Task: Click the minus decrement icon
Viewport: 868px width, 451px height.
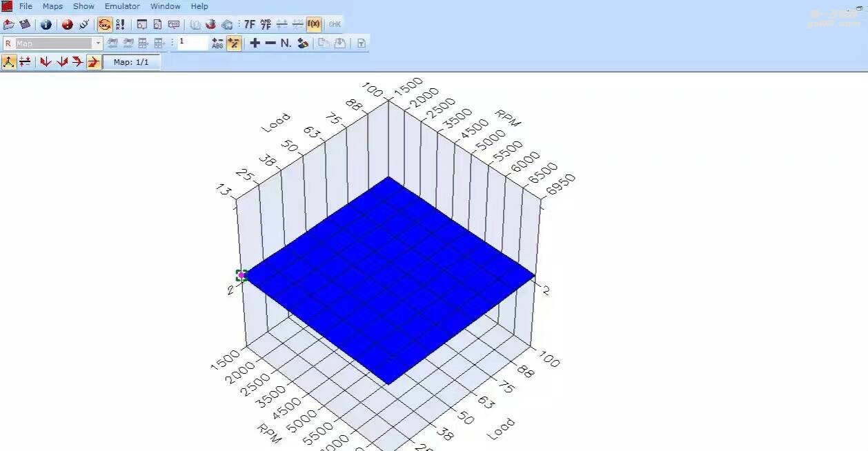Action: pyautogui.click(x=270, y=43)
